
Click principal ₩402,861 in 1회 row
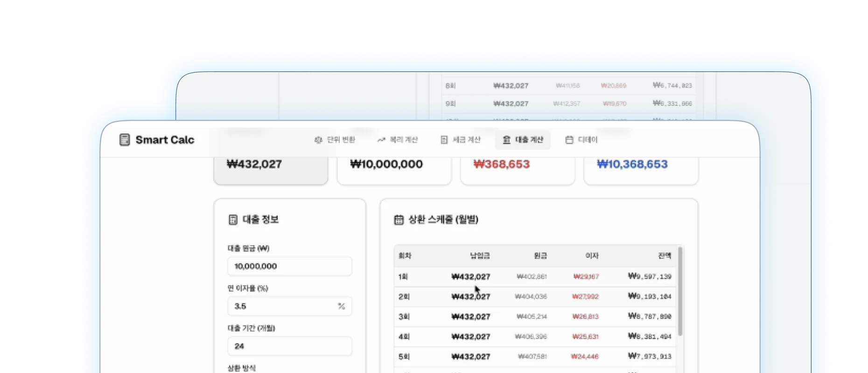point(532,276)
